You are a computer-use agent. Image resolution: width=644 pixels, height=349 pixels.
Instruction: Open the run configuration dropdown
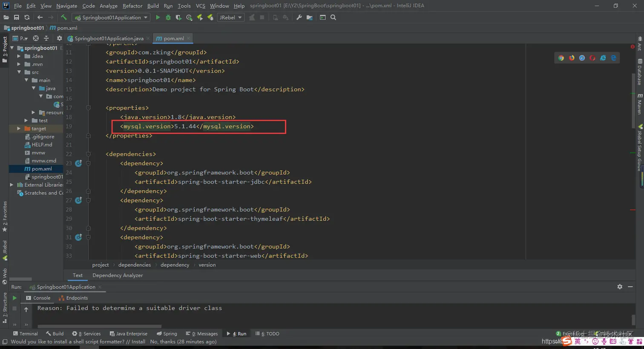click(111, 17)
